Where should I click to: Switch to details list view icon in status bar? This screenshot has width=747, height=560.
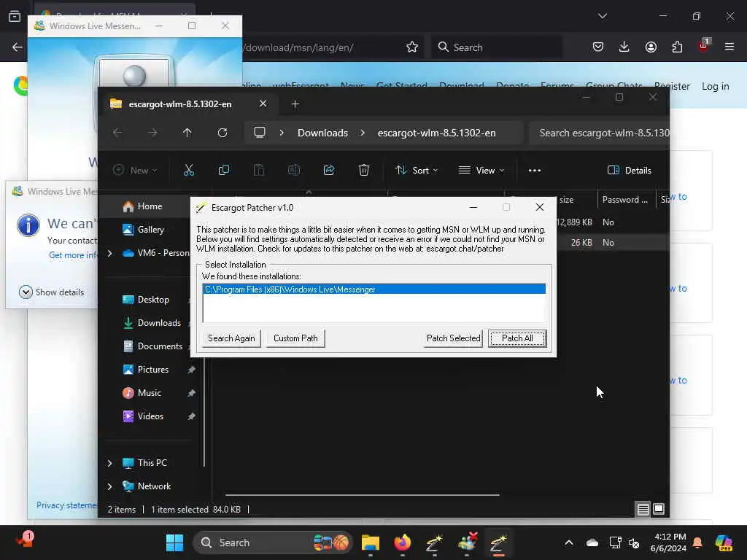click(643, 509)
